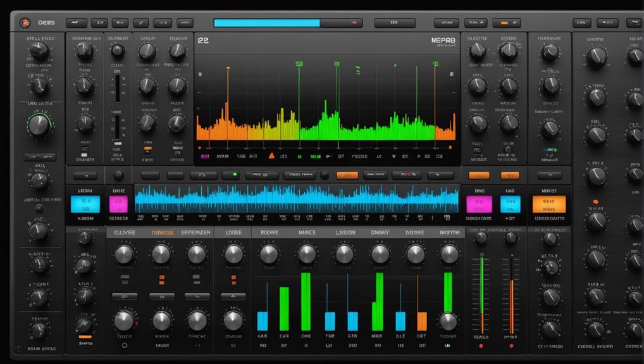The height and width of the screenshot is (364, 644).
Task: Open the wide button below the green-ringed knob
Action: point(40,157)
